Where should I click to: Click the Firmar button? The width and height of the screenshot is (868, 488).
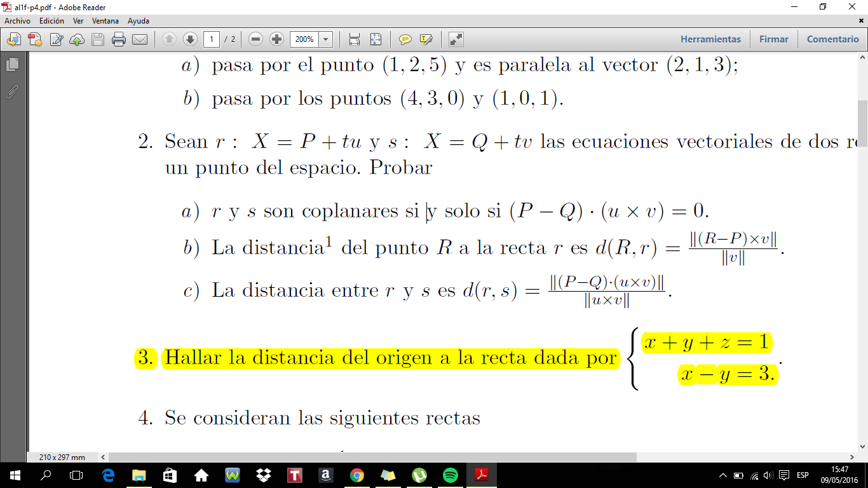[x=773, y=39]
